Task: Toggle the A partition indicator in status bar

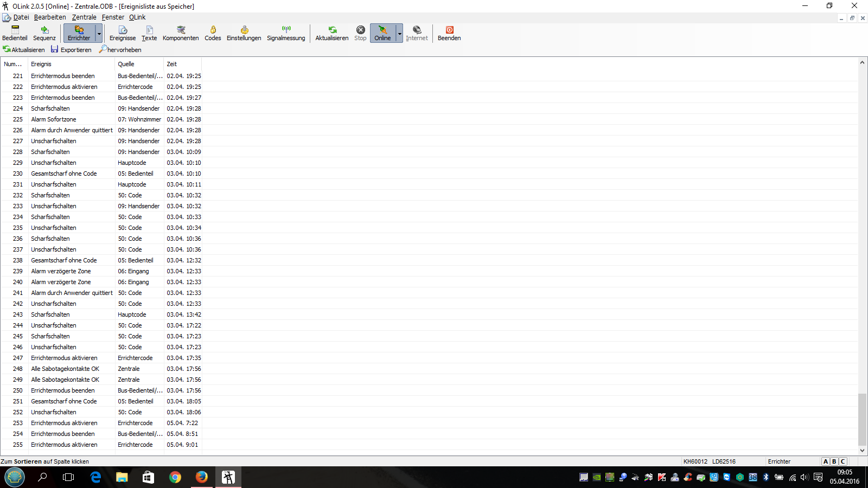Action: (826, 461)
